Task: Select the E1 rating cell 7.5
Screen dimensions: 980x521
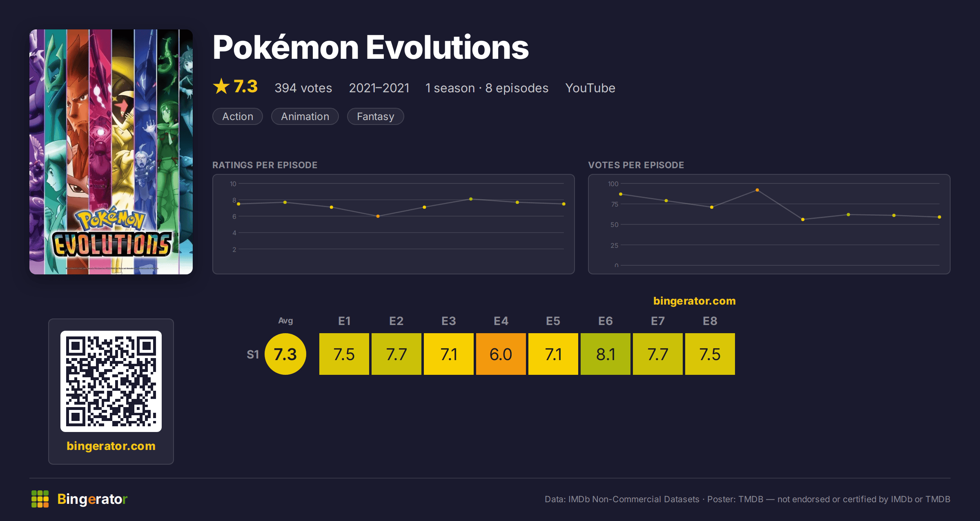Action: click(x=344, y=354)
